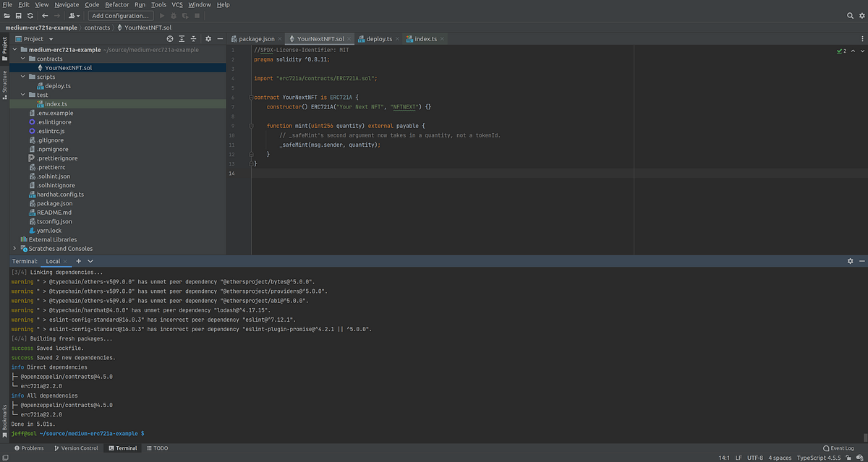This screenshot has height=462, width=868.
Task: Click the Add Configuration button
Action: click(x=121, y=15)
